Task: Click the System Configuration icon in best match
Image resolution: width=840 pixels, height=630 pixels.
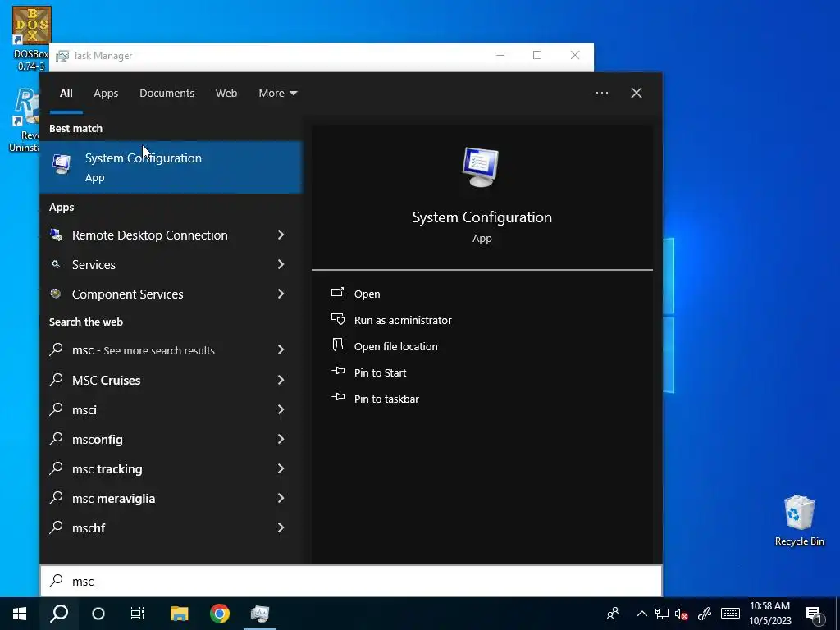Action: 62,164
